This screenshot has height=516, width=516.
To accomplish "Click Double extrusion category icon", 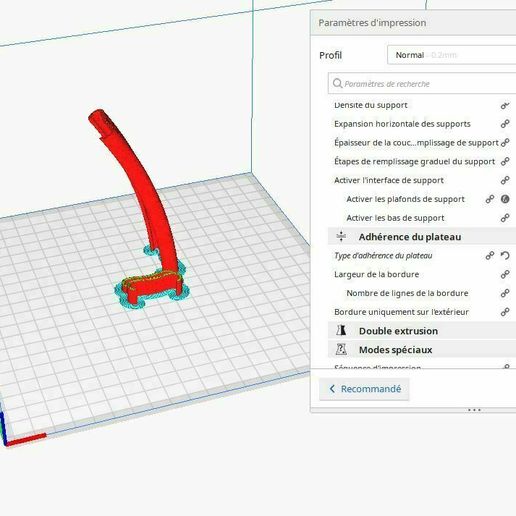I will (x=341, y=331).
